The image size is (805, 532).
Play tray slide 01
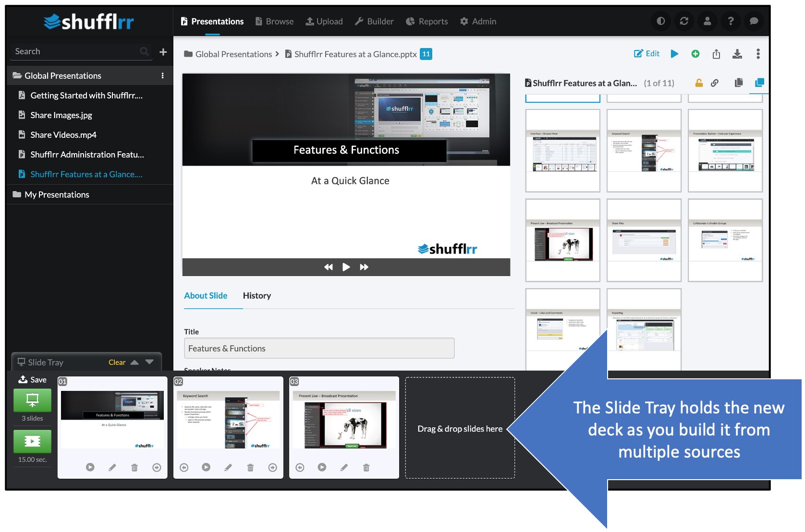(90, 467)
